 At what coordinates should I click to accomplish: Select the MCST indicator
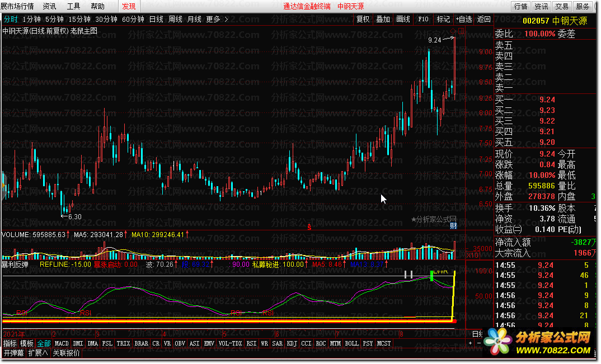pos(384,344)
